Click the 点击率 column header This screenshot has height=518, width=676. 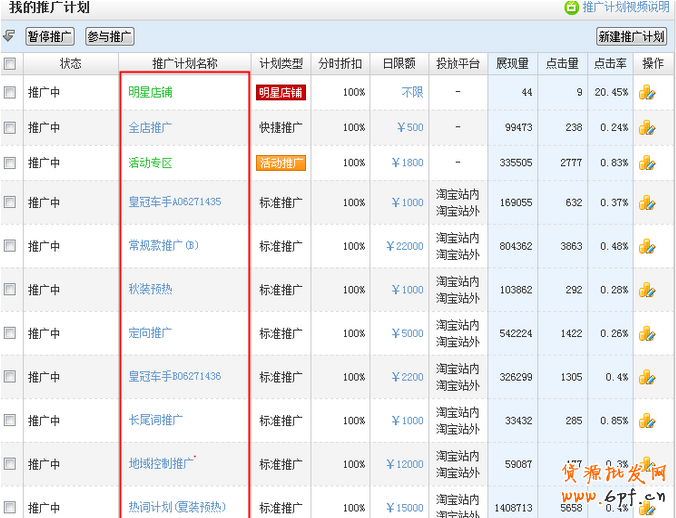pos(610,64)
